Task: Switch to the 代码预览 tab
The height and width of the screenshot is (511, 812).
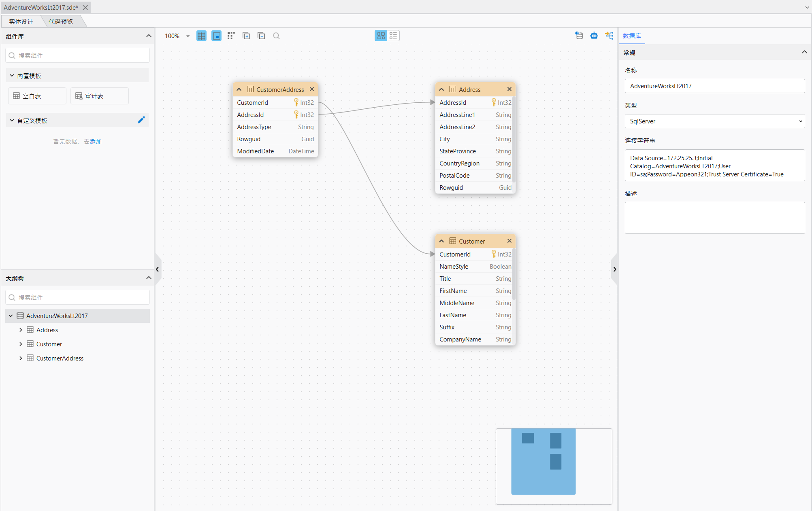Action: 61,21
